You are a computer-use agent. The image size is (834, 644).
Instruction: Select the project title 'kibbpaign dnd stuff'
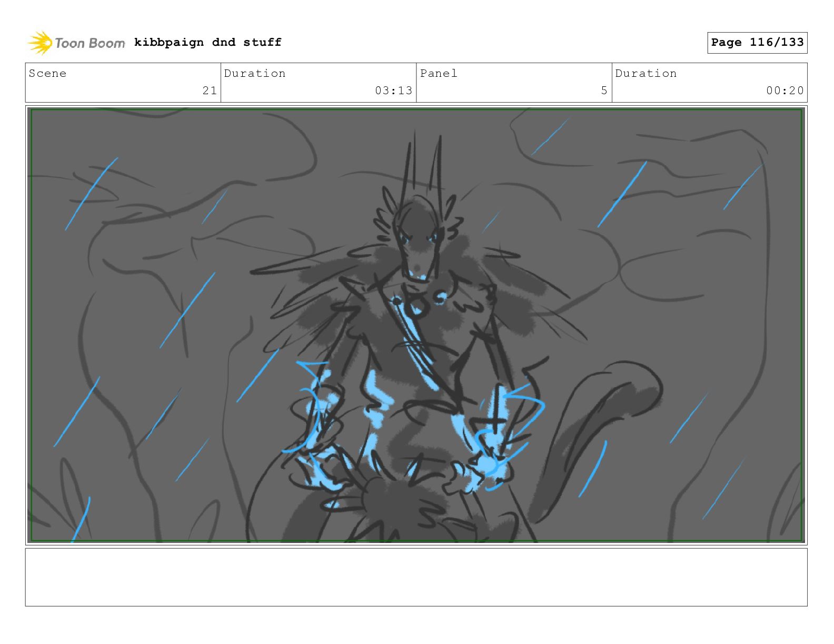coord(208,42)
